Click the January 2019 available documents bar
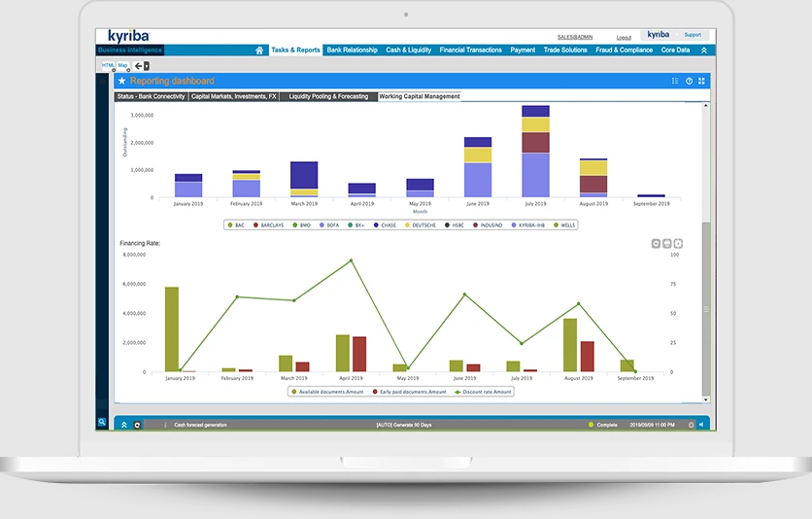 coord(172,329)
